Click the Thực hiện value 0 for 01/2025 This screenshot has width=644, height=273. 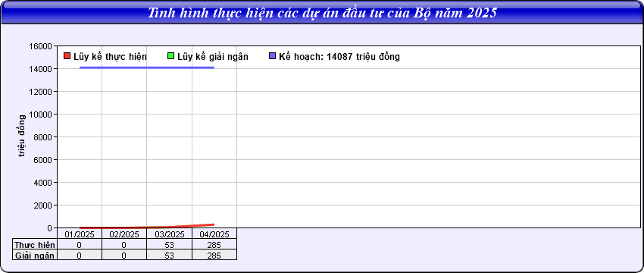click(x=80, y=245)
